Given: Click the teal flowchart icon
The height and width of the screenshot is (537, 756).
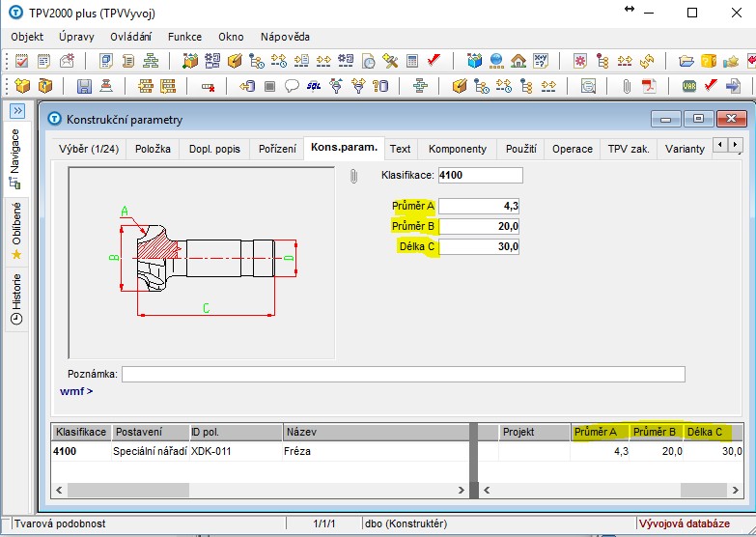Looking at the screenshot, I should click(420, 86).
